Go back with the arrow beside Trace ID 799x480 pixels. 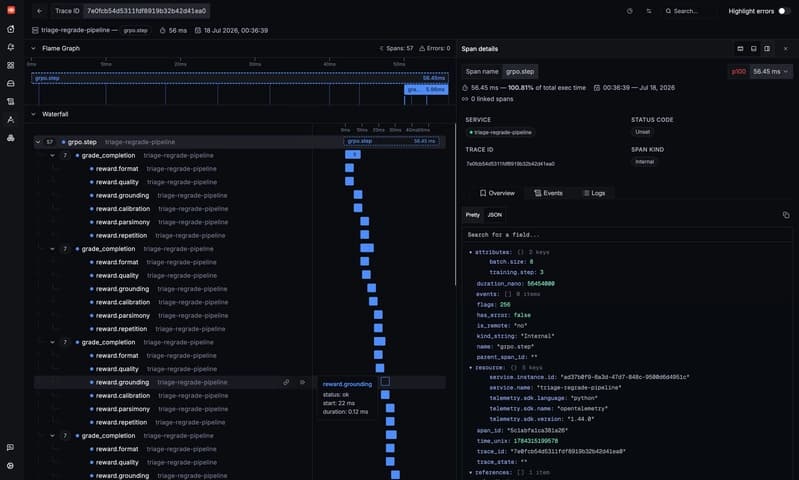coord(40,11)
